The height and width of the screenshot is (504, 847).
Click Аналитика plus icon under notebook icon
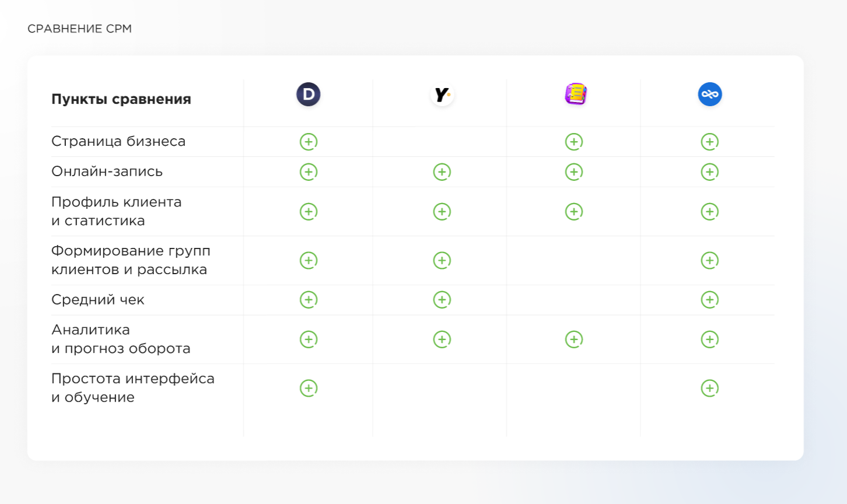574,339
